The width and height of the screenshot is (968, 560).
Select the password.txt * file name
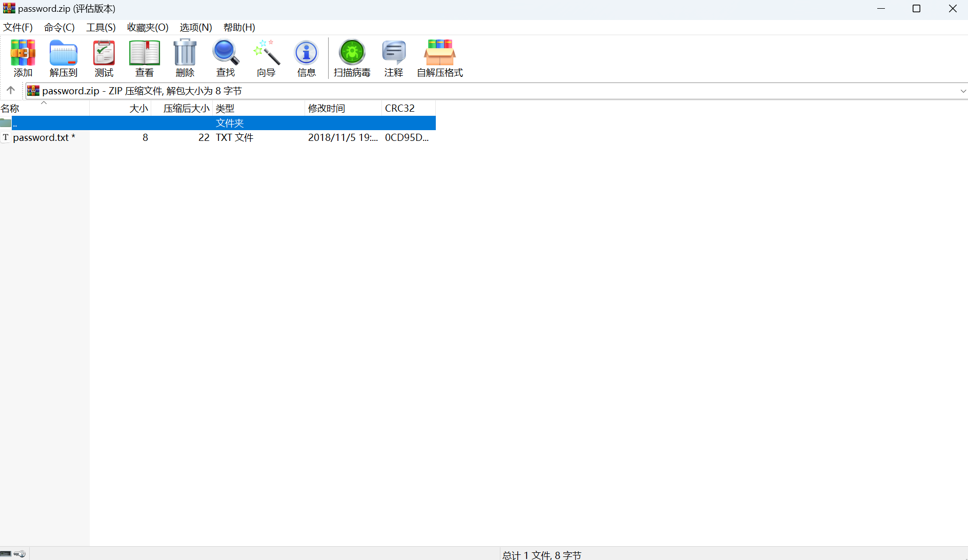pos(44,137)
